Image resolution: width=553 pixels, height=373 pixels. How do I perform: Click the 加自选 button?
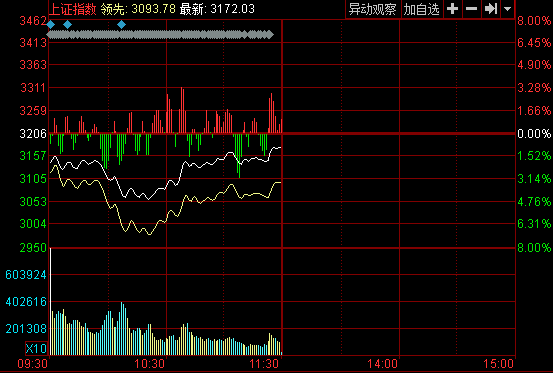(x=421, y=9)
